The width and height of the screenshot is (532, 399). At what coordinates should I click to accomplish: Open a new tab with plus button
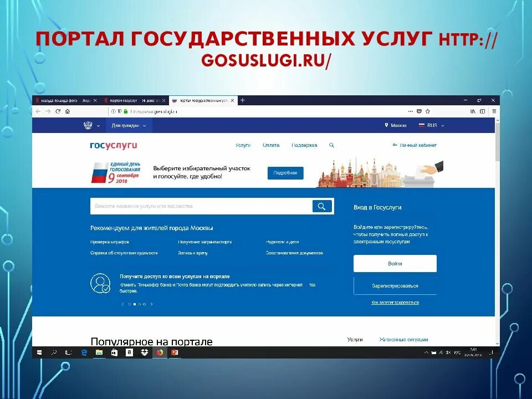(242, 100)
